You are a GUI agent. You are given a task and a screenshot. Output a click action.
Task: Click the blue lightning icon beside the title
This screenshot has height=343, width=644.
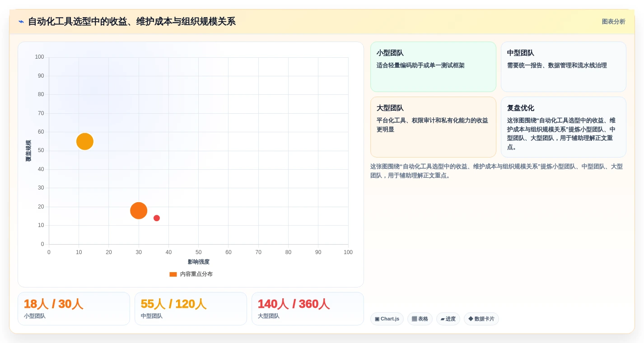coord(21,22)
